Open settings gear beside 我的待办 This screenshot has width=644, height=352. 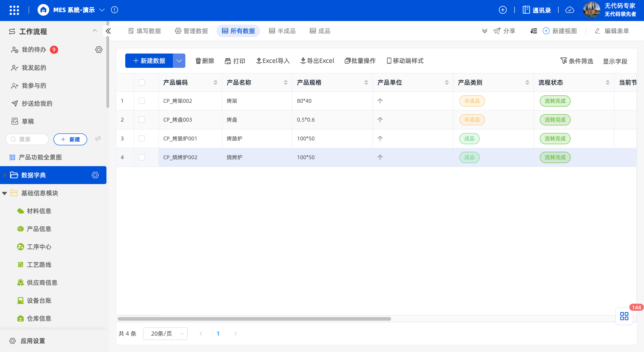click(99, 49)
